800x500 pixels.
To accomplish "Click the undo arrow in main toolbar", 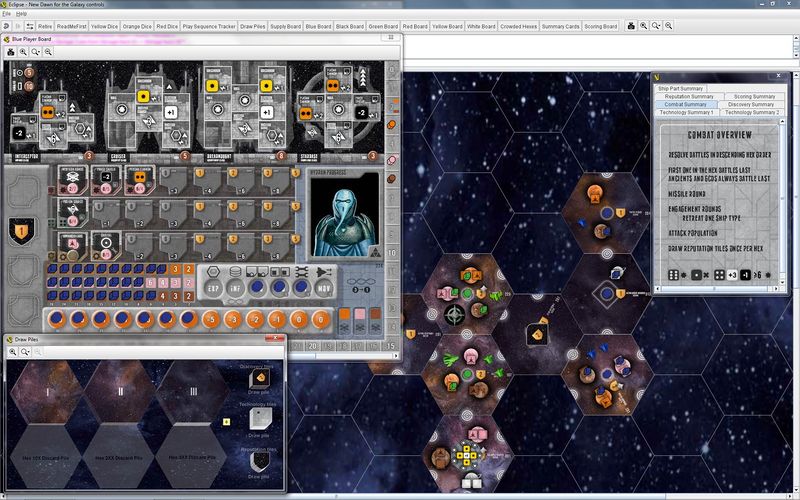I will pos(7,26).
